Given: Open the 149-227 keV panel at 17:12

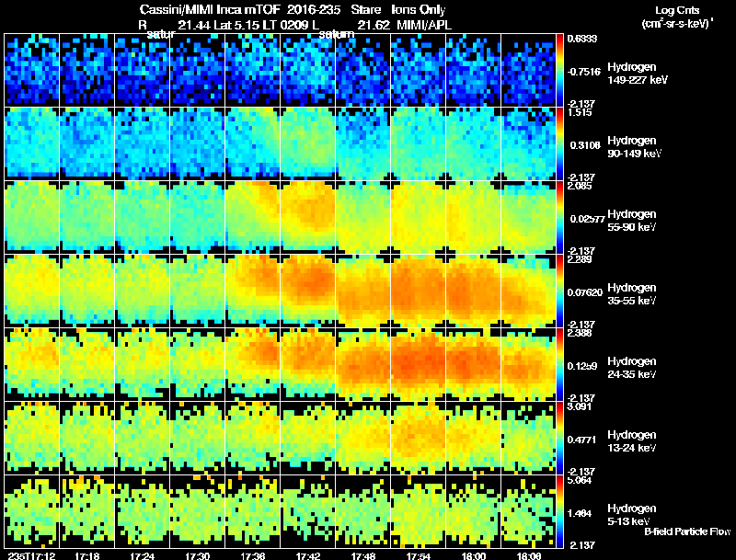Looking at the screenshot, I should click(32, 71).
